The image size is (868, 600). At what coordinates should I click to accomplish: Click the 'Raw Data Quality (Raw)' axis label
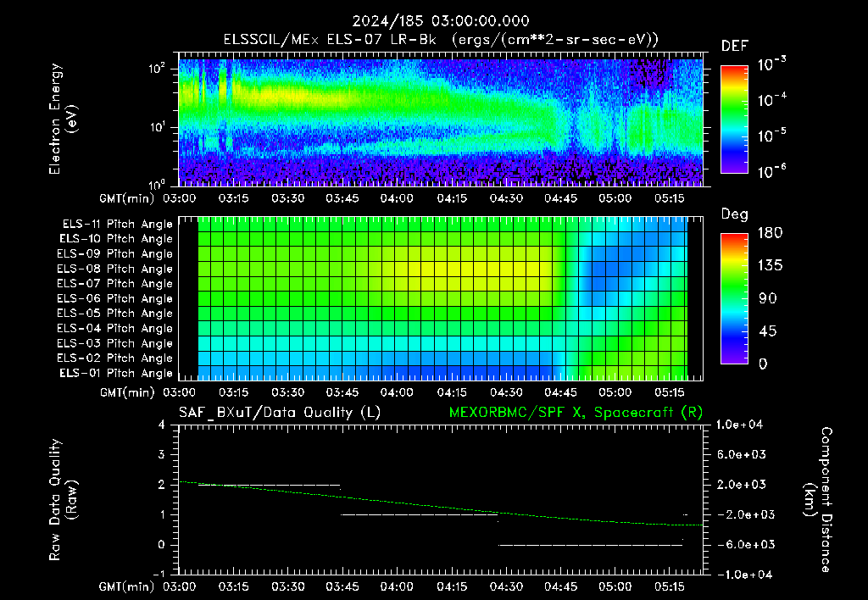pyautogui.click(x=63, y=500)
